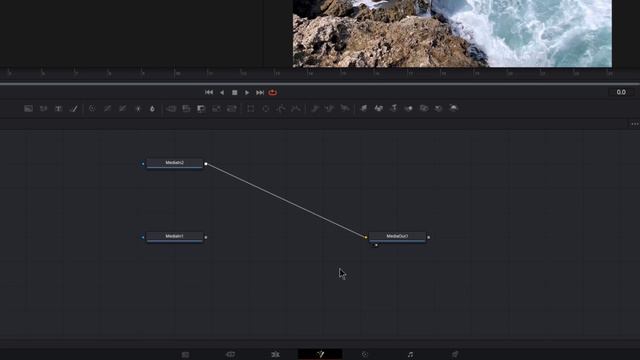Viewport: 640px width, 360px height.
Task: Click the current time field showing 0.0
Action: 621,92
